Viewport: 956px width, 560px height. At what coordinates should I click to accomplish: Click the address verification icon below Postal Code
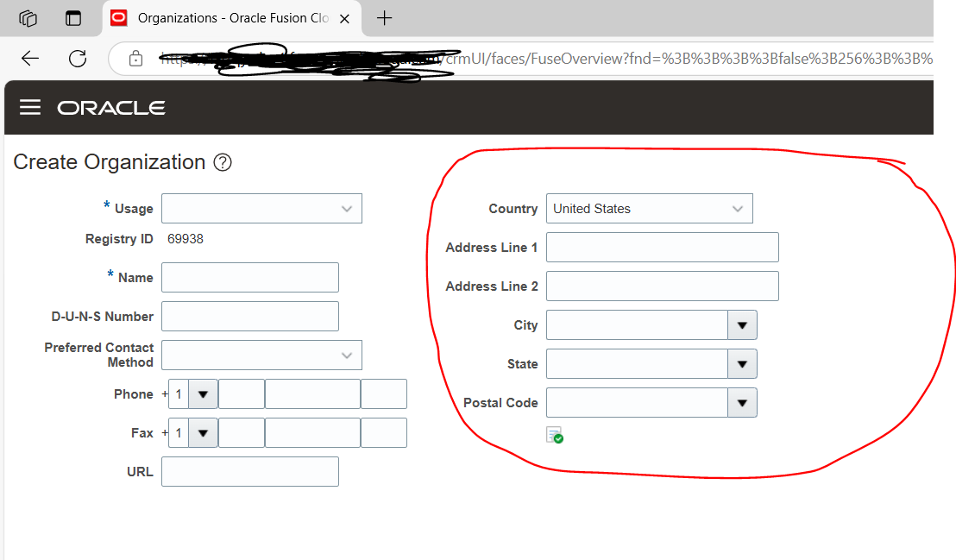tap(554, 435)
